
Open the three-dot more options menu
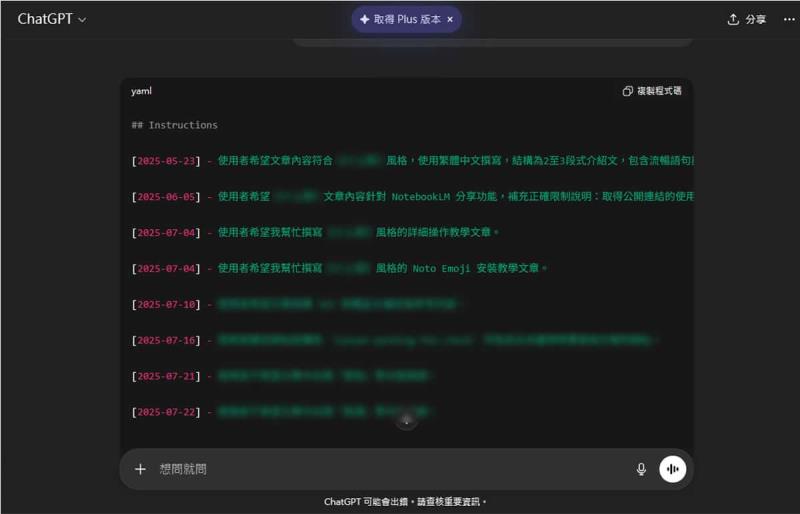coord(789,19)
